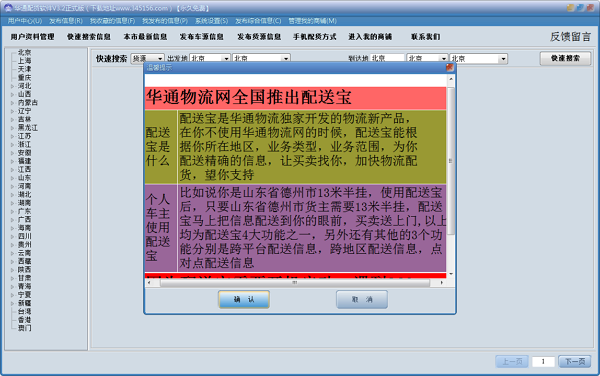
Task: Expand the 黑龙江 tree node
Action: click(x=12, y=128)
